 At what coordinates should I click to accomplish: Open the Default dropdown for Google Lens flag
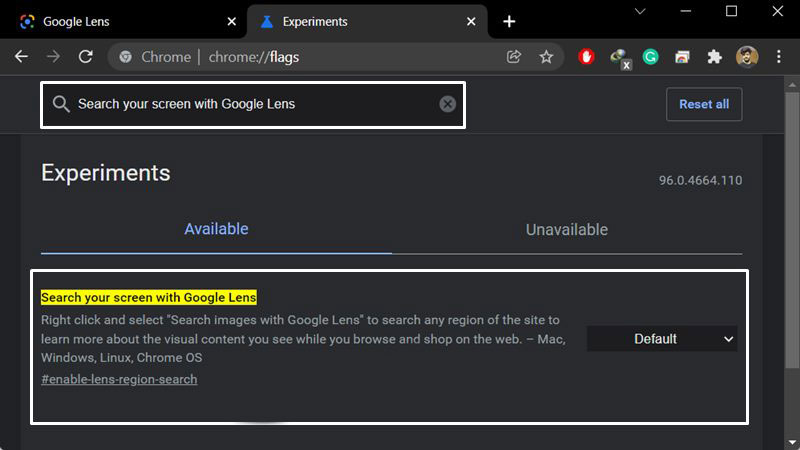(x=662, y=339)
